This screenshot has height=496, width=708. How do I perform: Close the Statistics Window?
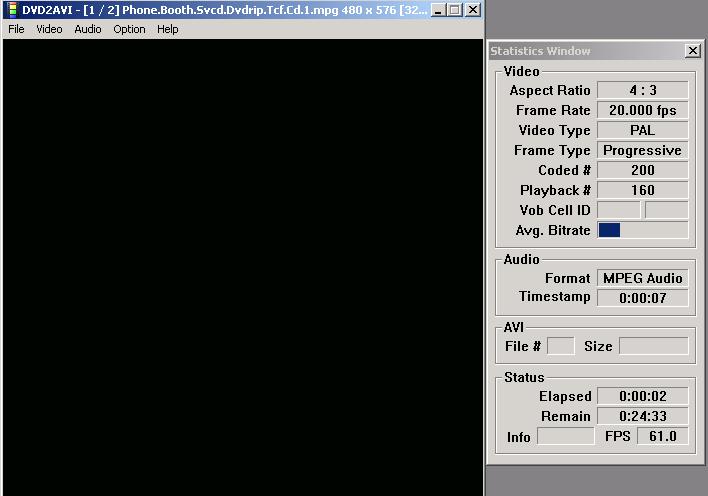tap(693, 51)
